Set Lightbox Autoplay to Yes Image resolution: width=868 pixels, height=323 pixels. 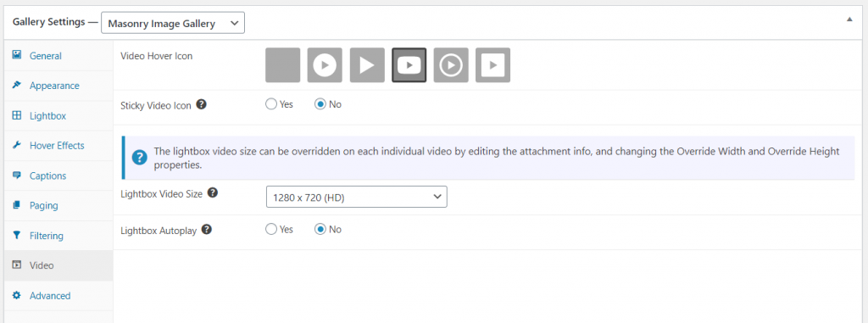click(x=271, y=229)
